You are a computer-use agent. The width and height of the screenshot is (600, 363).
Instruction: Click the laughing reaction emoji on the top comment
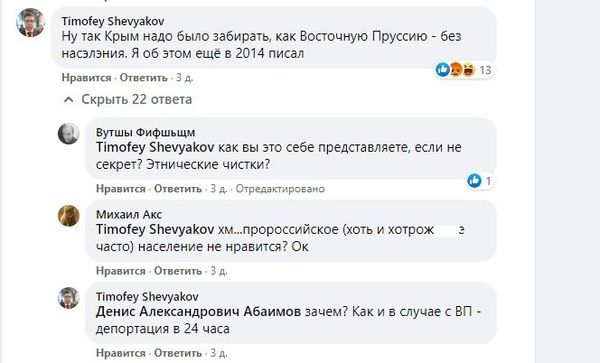tap(468, 70)
